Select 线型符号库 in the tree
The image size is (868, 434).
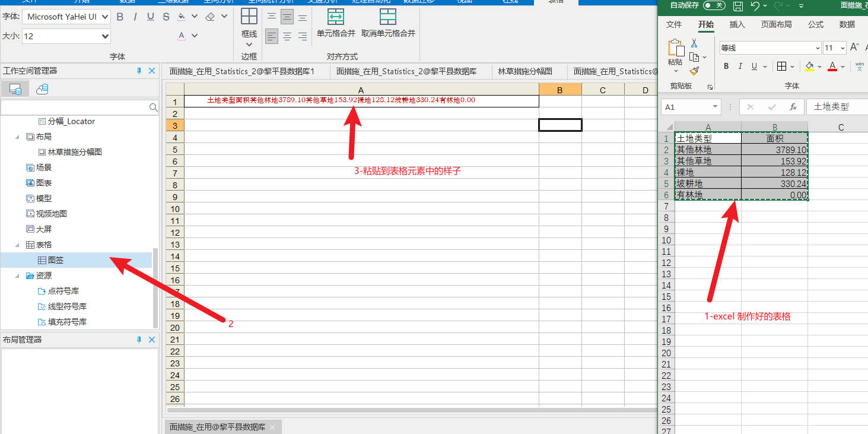click(67, 306)
